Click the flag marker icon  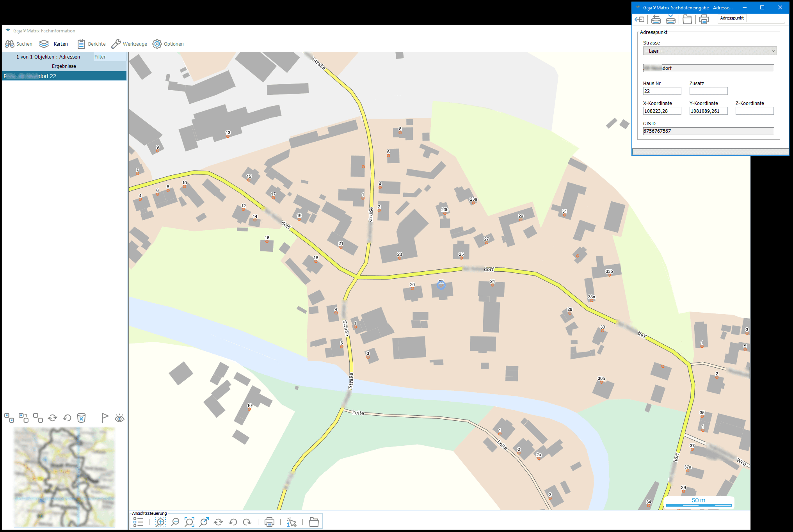(x=105, y=418)
